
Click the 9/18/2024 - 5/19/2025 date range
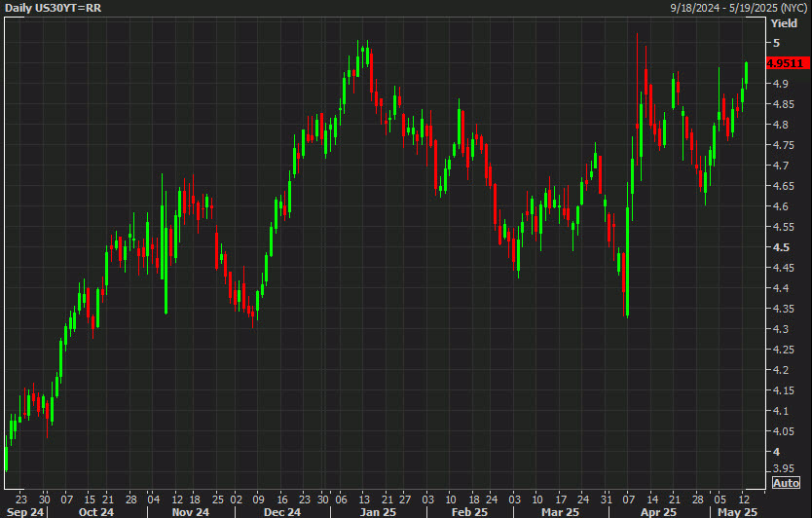tap(739, 8)
